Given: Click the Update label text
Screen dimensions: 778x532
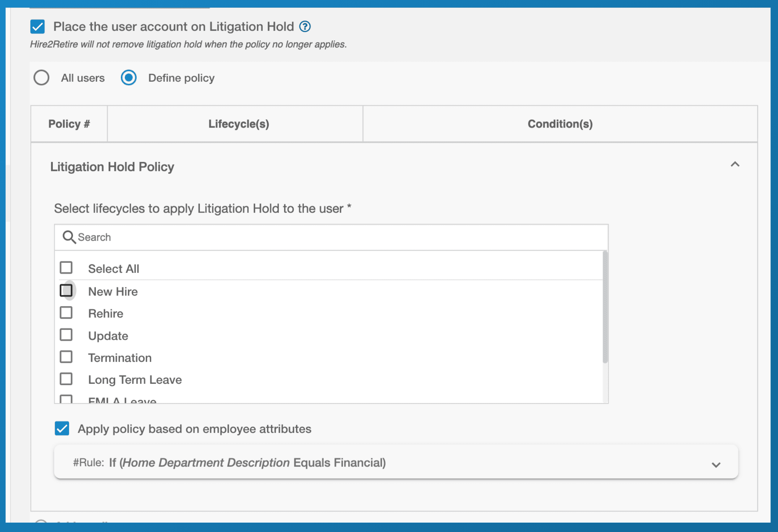Looking at the screenshot, I should [x=108, y=336].
